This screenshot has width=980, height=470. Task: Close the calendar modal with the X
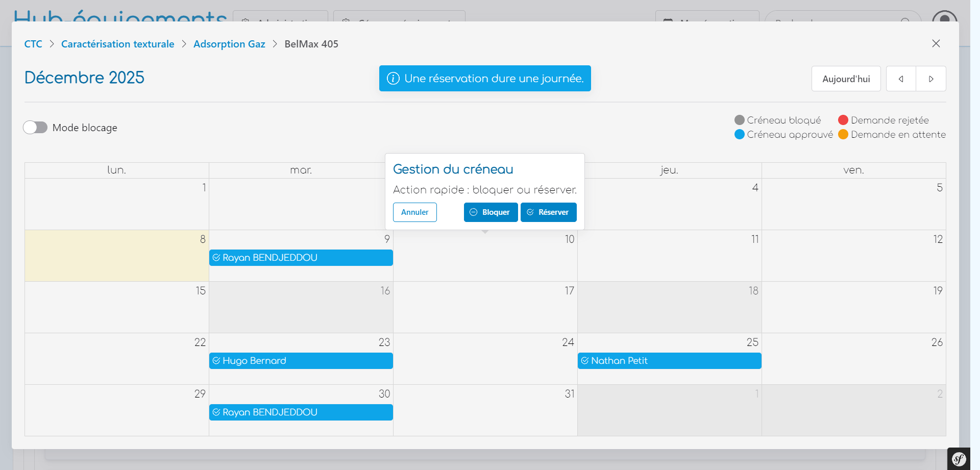(936, 43)
